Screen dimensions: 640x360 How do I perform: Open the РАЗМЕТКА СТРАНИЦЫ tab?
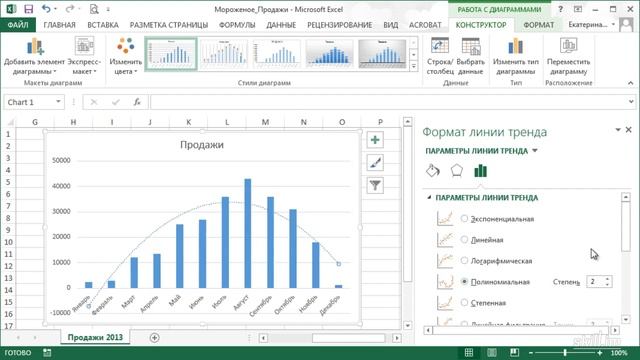[169, 25]
